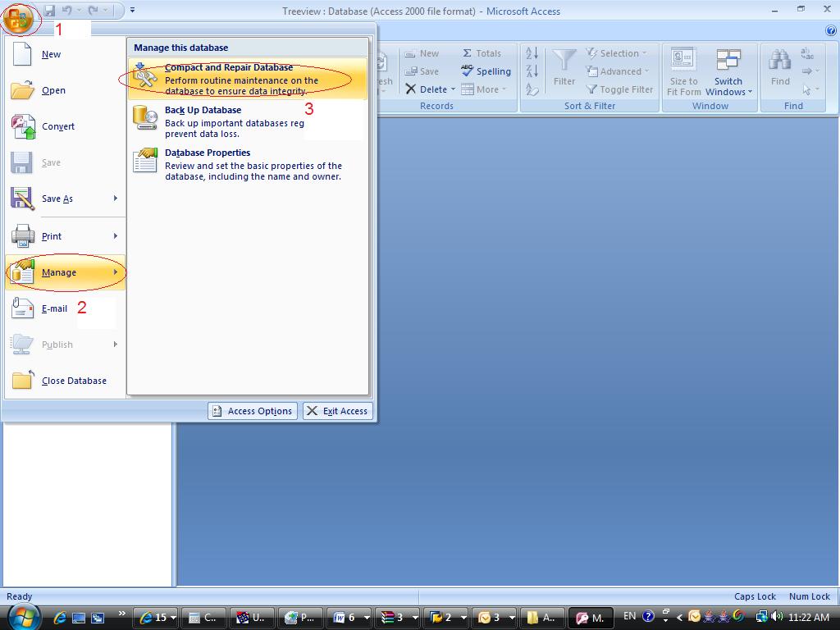Choose New in the Office menu

pos(66,54)
